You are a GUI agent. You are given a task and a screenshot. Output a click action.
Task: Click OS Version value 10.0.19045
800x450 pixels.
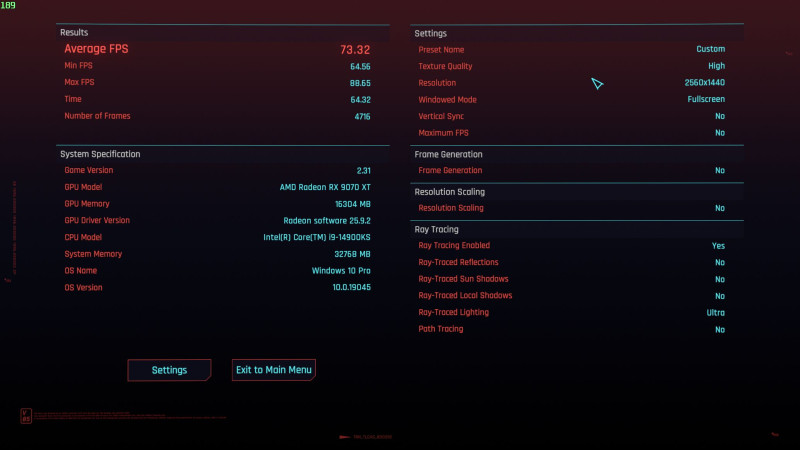(x=352, y=287)
